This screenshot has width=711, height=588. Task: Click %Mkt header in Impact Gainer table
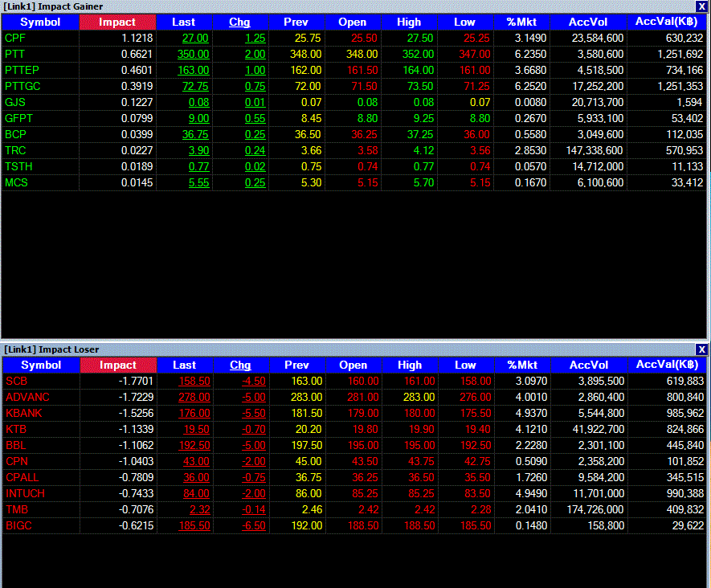click(521, 22)
